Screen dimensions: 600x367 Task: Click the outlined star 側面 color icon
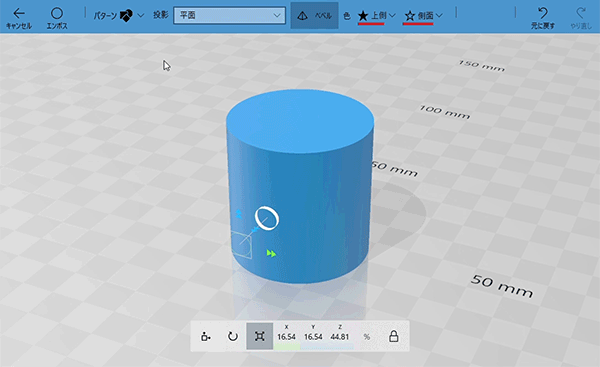(410, 16)
